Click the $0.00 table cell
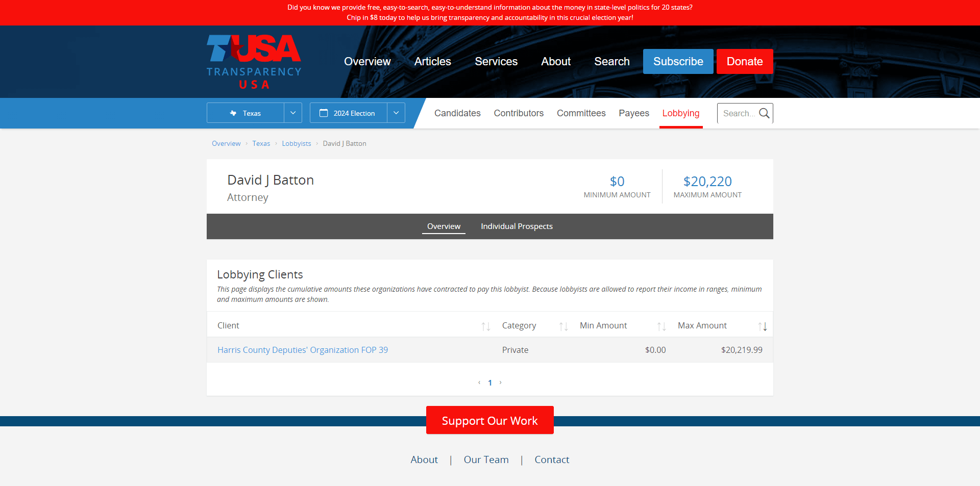Image resolution: width=980 pixels, height=486 pixels. click(x=655, y=350)
